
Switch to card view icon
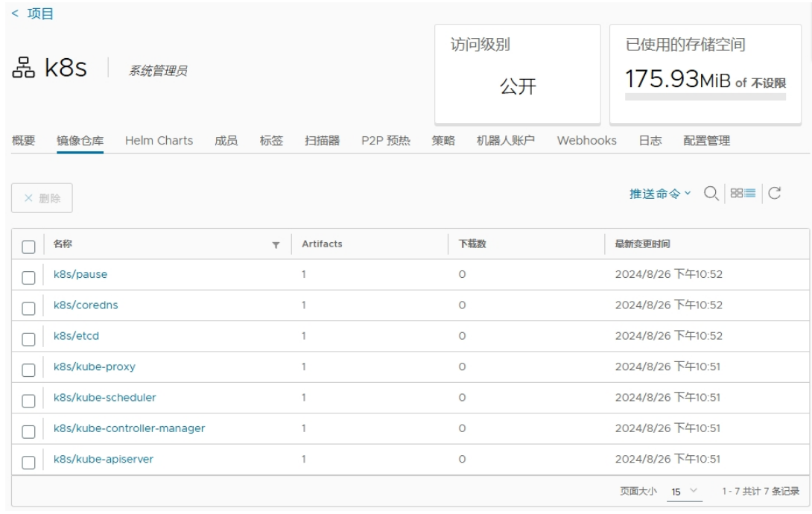tap(737, 193)
